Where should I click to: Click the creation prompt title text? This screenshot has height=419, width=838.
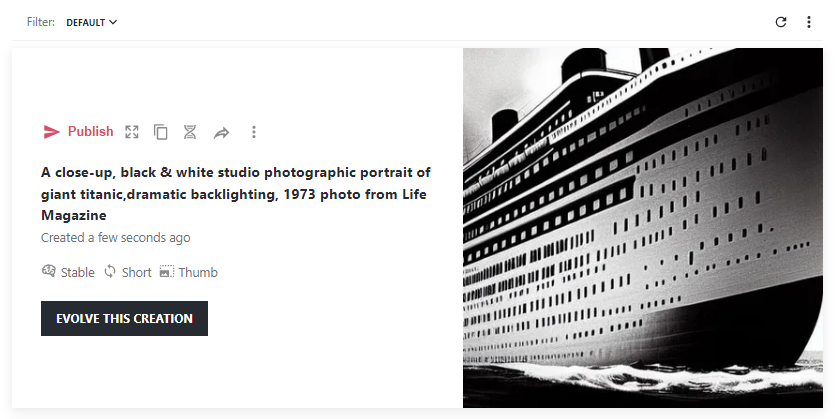click(x=236, y=193)
